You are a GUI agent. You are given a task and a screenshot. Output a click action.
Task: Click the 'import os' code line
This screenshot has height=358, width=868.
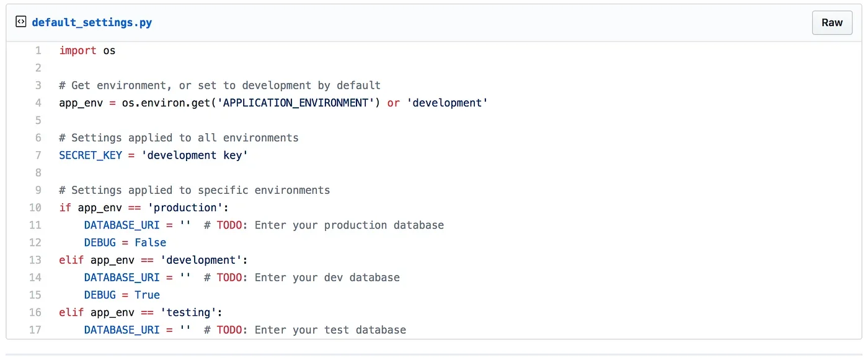click(x=87, y=51)
